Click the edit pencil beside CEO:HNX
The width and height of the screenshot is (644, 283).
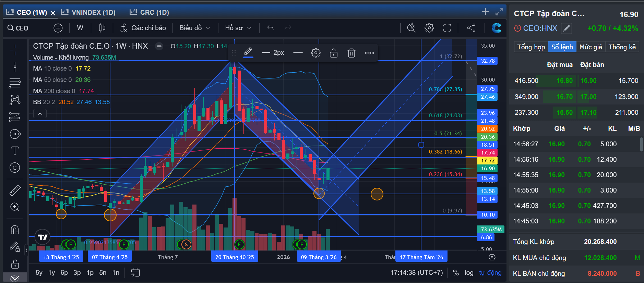click(x=567, y=28)
